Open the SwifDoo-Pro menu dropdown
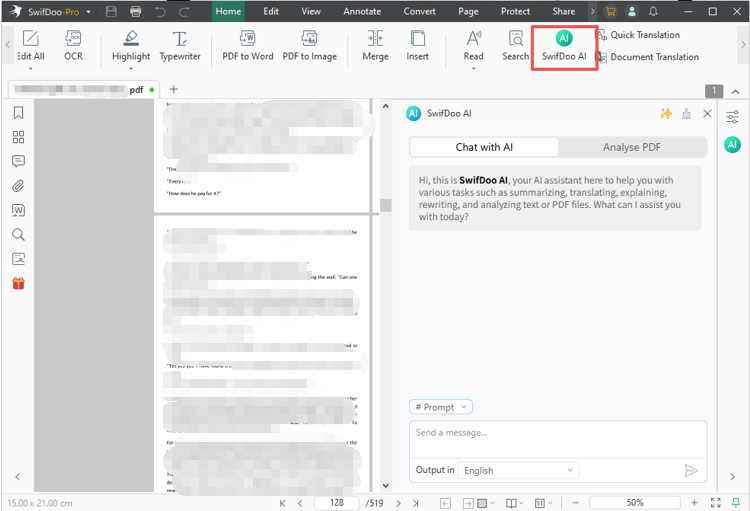The image size is (750, 511). pyautogui.click(x=88, y=12)
